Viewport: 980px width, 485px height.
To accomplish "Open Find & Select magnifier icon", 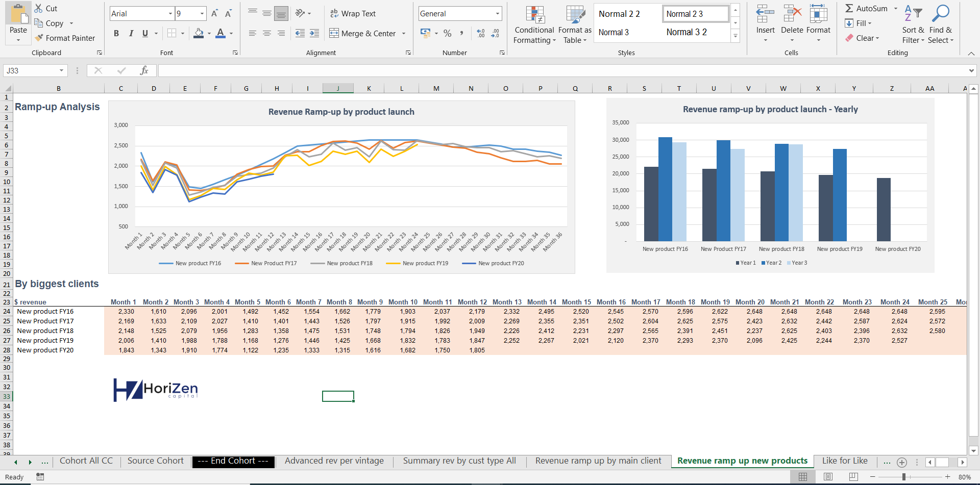I will tap(940, 14).
